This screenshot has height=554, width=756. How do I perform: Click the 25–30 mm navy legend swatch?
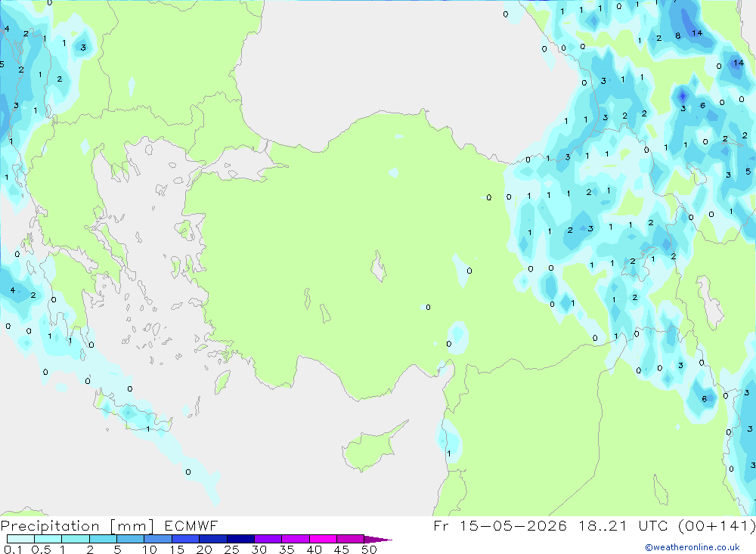coord(240,539)
